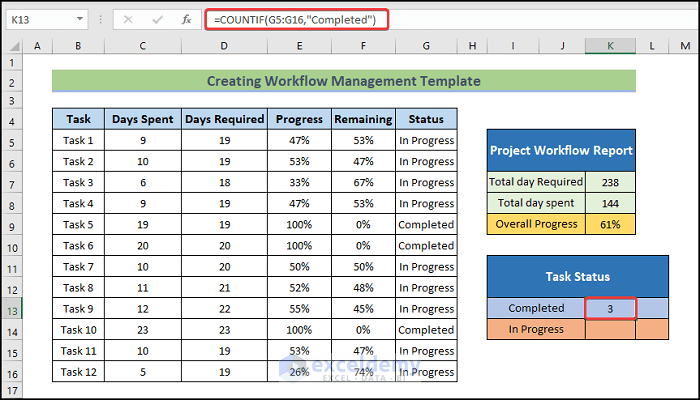Click the Task column header cell
The height and width of the screenshot is (400, 700).
(79, 119)
